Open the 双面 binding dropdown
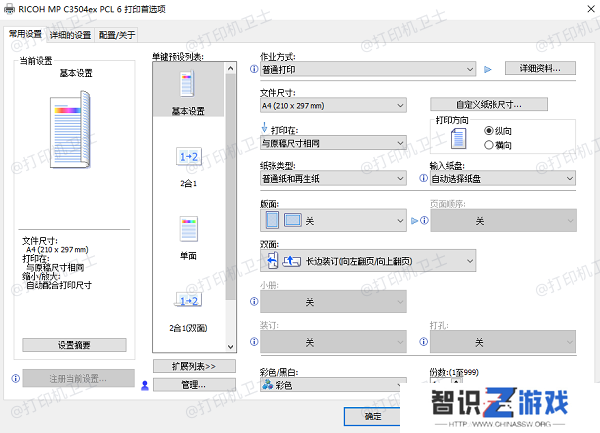The image size is (600, 433). click(x=368, y=261)
